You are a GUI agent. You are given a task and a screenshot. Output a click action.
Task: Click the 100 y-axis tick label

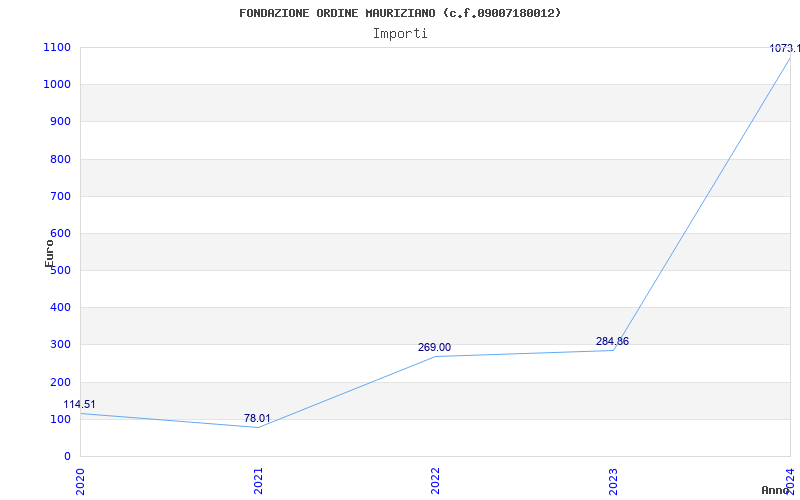tap(60, 419)
